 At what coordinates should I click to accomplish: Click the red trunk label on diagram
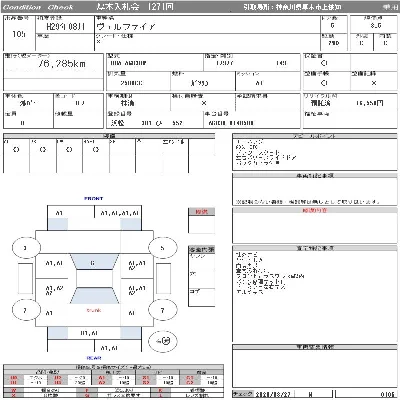pyautogui.click(x=94, y=310)
